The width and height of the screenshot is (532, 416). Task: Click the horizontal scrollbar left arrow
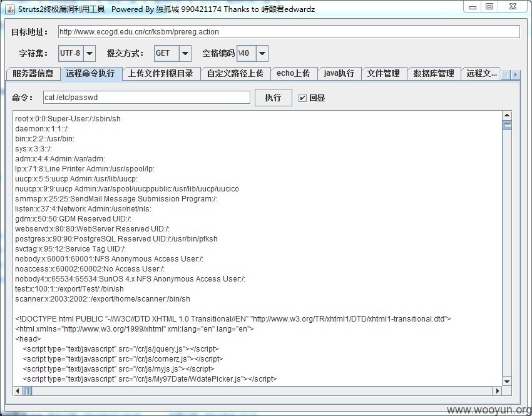(x=18, y=391)
